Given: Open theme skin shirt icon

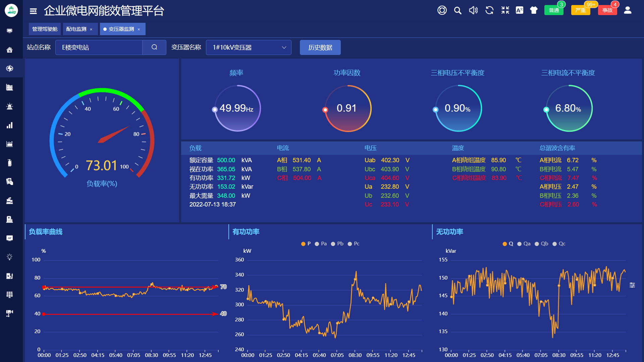Looking at the screenshot, I should (x=534, y=10).
